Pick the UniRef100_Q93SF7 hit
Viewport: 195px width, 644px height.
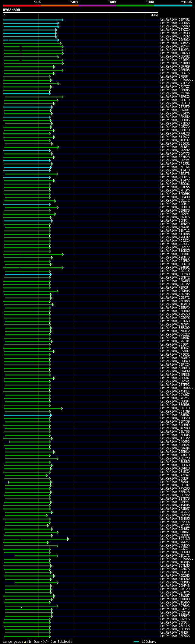point(175,244)
